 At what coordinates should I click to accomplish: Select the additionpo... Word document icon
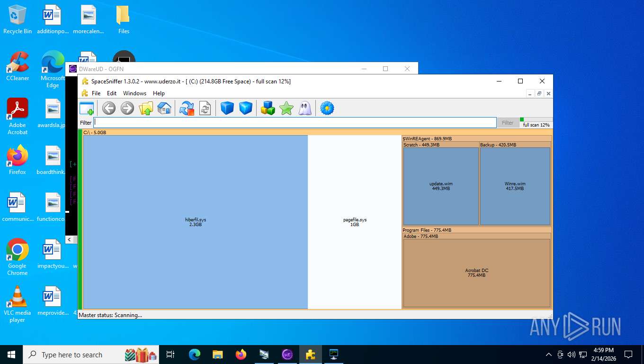53,19
